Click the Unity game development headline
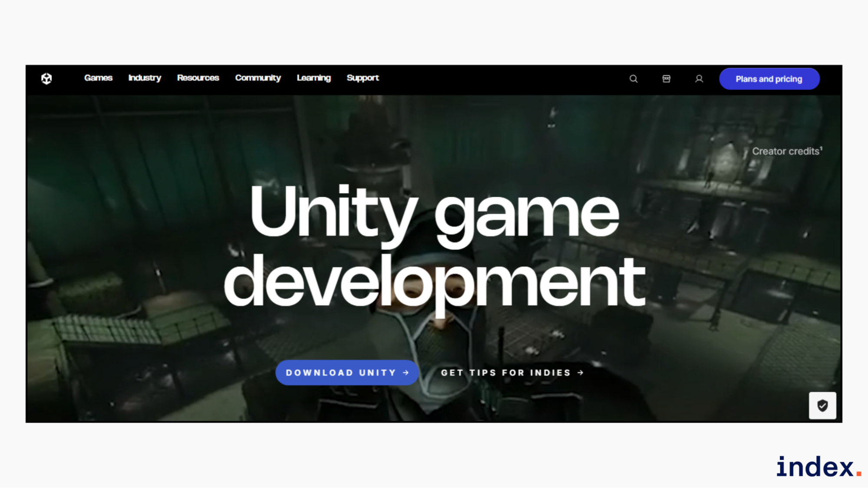The height and width of the screenshot is (488, 868). click(434, 245)
